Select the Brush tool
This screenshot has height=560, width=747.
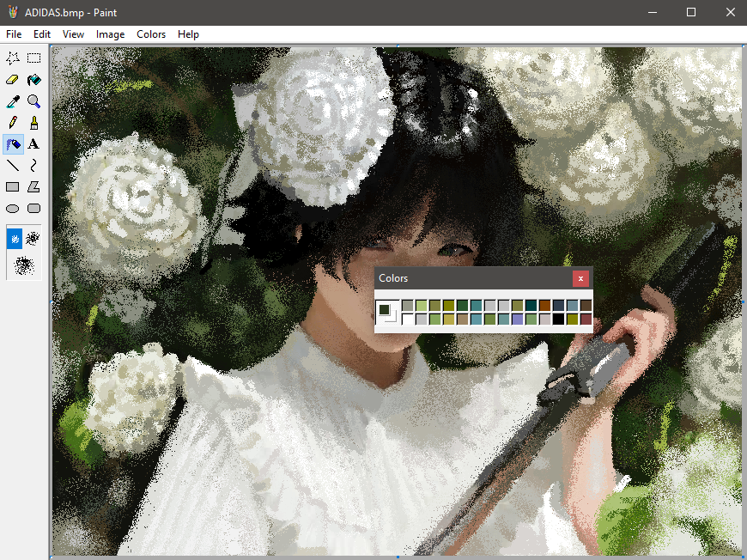[x=33, y=123]
